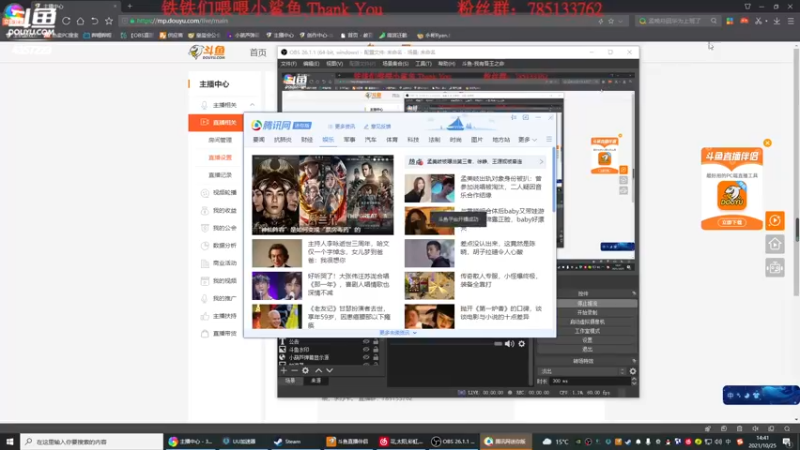The image size is (800, 450).
Task: Click the weather 15°C tray icon
Action: 556,441
